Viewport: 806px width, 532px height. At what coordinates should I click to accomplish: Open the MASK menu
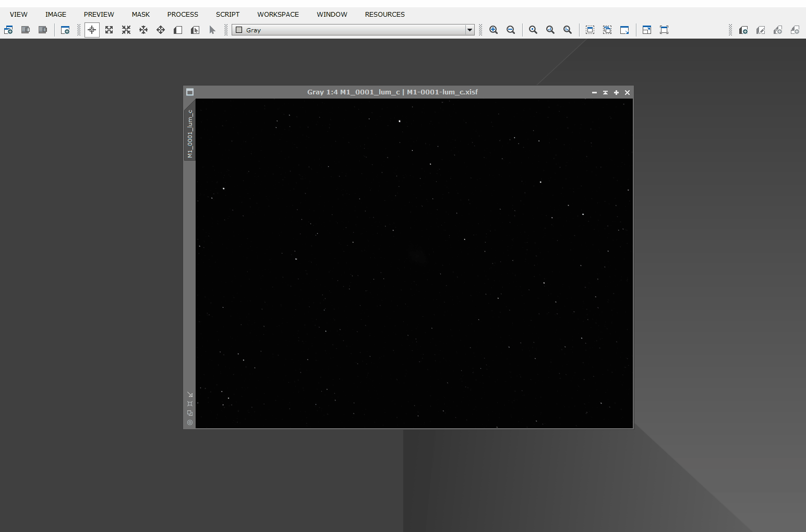[x=141, y=14]
